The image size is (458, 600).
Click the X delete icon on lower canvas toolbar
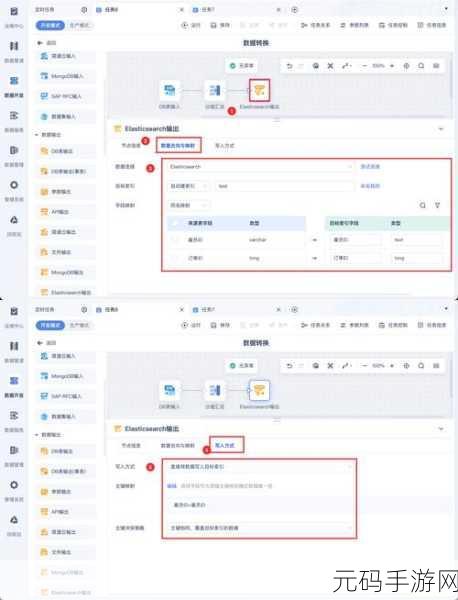pos(330,366)
